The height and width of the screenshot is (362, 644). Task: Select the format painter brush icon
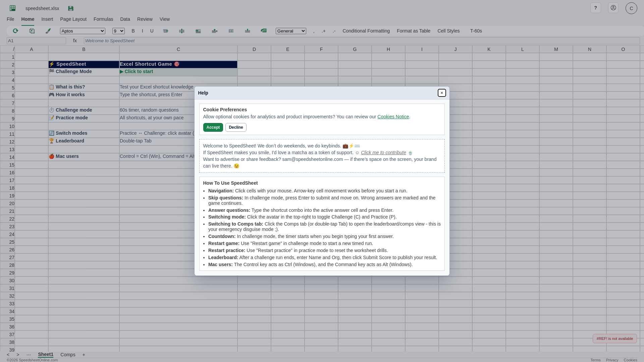[x=48, y=31]
